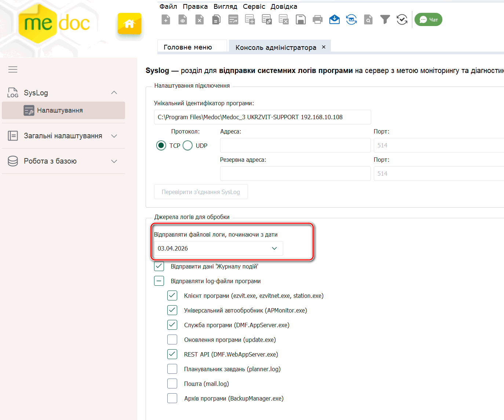The width and height of the screenshot is (504, 420).
Task: Select Налаштування item under SysLog
Action: click(x=60, y=110)
